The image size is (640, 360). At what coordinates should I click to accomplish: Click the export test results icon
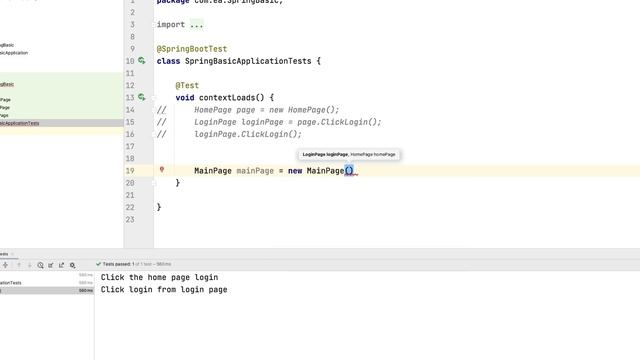pyautogui.click(x=61, y=265)
